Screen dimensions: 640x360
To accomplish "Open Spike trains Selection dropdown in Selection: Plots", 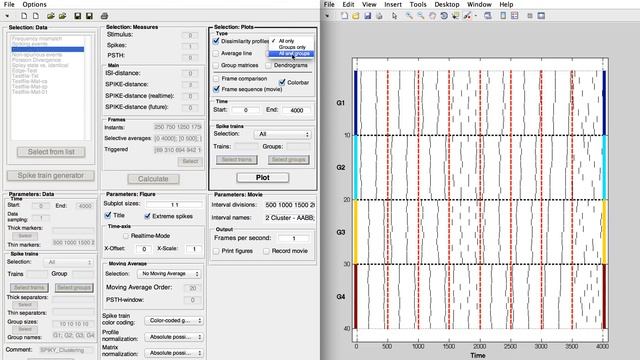I will point(282,134).
